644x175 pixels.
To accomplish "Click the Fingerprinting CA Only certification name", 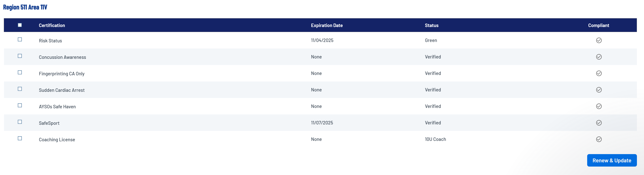I will click(x=61, y=74).
